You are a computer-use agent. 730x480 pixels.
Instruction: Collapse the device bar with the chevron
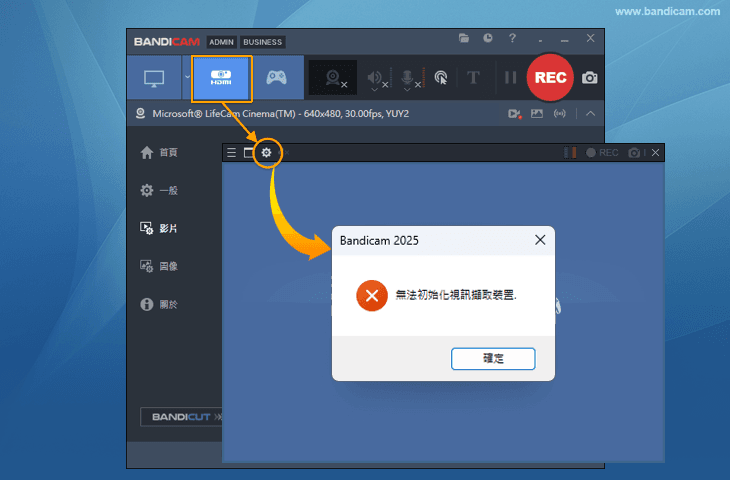(590, 114)
